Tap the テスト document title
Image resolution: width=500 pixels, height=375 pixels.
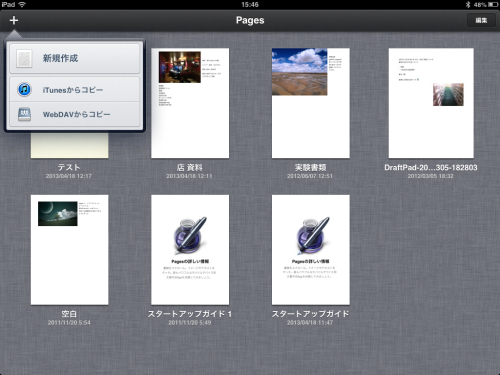point(69,167)
